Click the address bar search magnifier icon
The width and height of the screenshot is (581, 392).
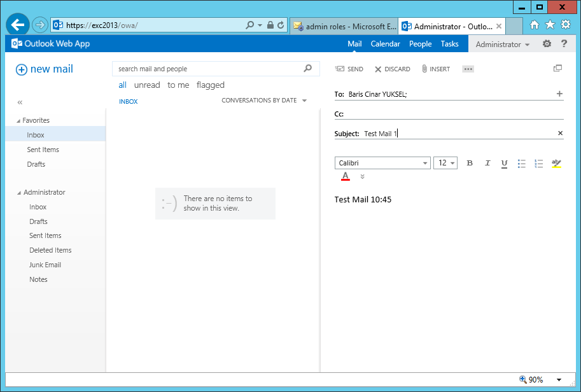click(x=250, y=25)
